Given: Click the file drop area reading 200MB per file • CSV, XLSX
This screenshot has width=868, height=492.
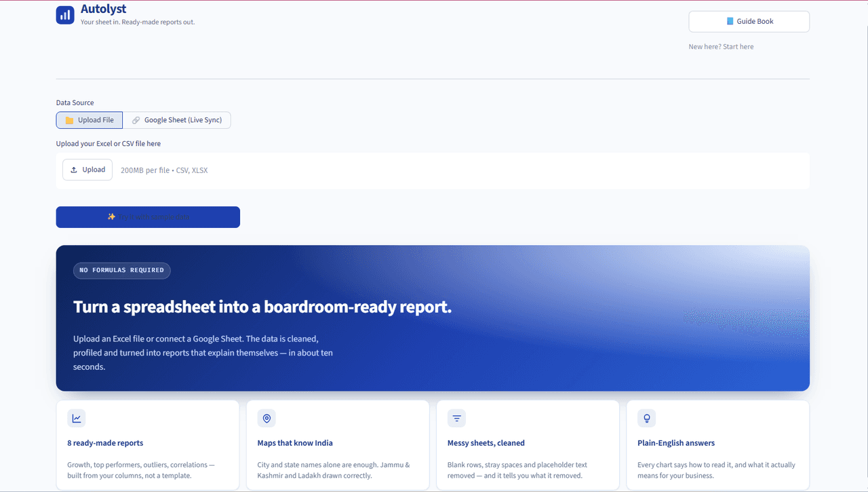Looking at the screenshot, I should [433, 170].
